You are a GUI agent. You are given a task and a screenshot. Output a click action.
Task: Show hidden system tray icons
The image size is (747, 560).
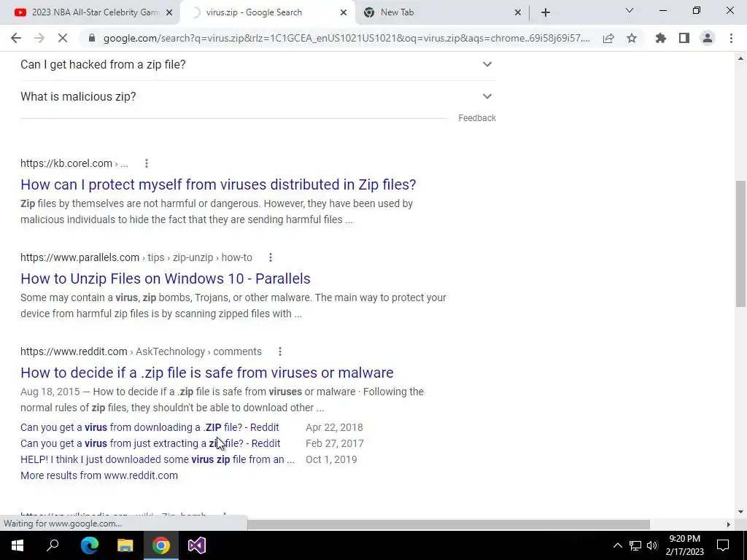pyautogui.click(x=617, y=545)
